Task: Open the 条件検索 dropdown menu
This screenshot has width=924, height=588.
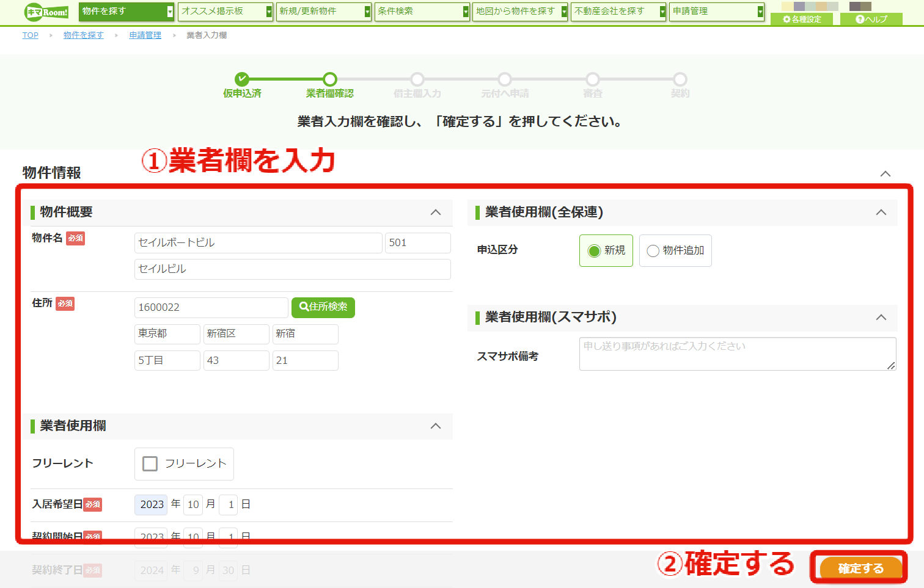Action: pos(422,12)
